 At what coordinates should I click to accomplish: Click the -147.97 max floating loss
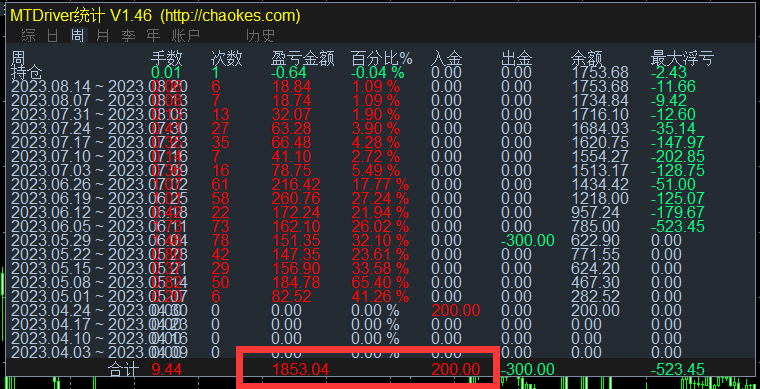click(x=678, y=142)
